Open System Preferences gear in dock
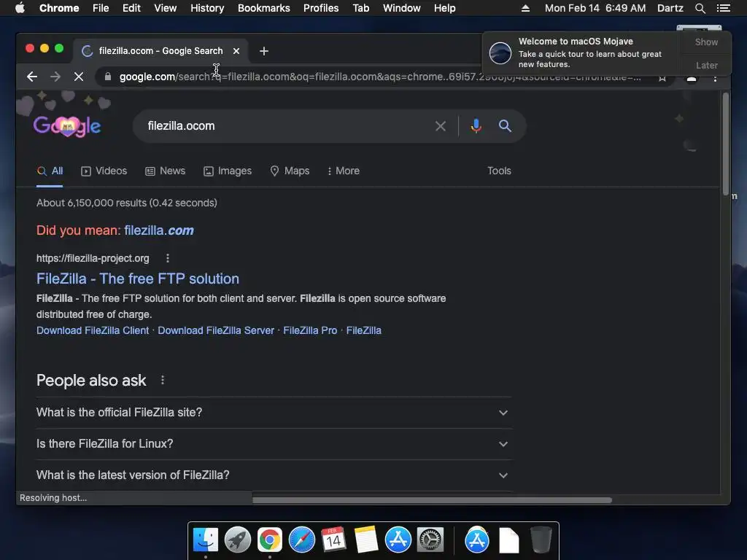This screenshot has height=560, width=747. [430, 540]
